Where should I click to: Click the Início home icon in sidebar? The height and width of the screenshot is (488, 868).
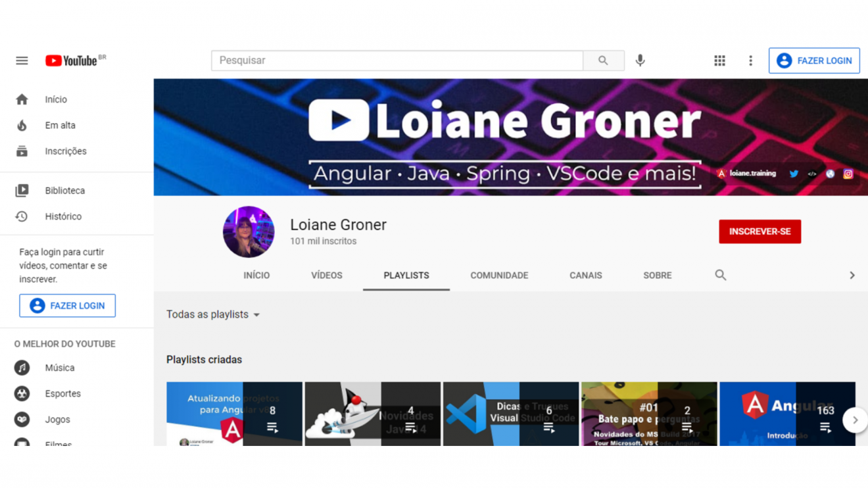coord(22,99)
